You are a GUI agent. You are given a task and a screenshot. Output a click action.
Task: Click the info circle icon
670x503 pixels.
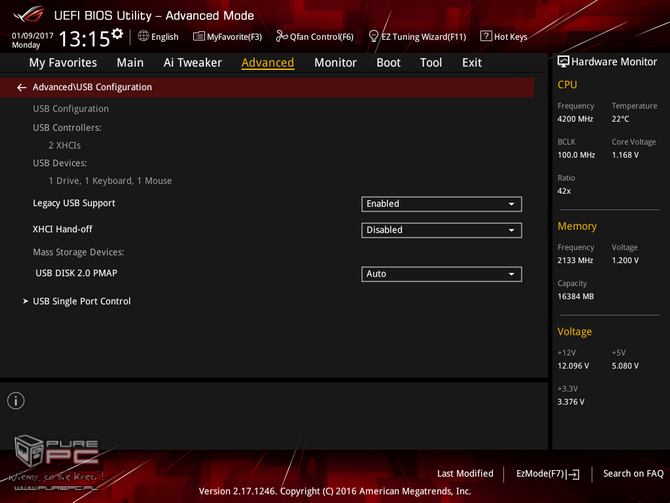[16, 401]
